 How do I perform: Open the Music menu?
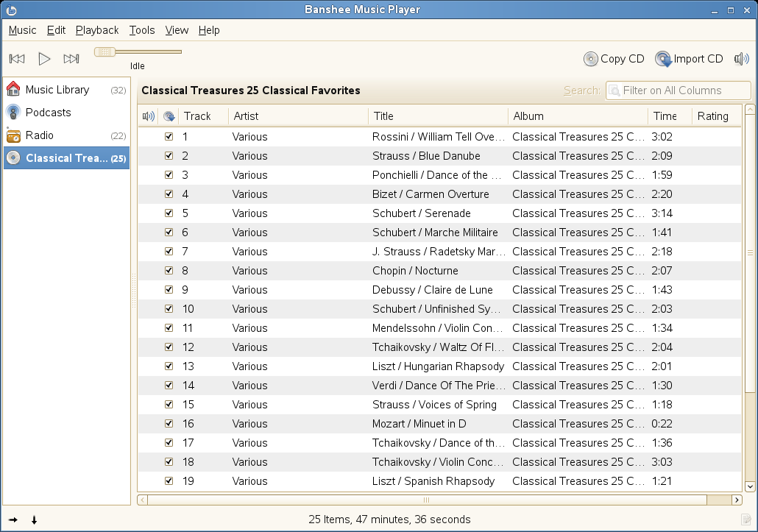point(22,30)
